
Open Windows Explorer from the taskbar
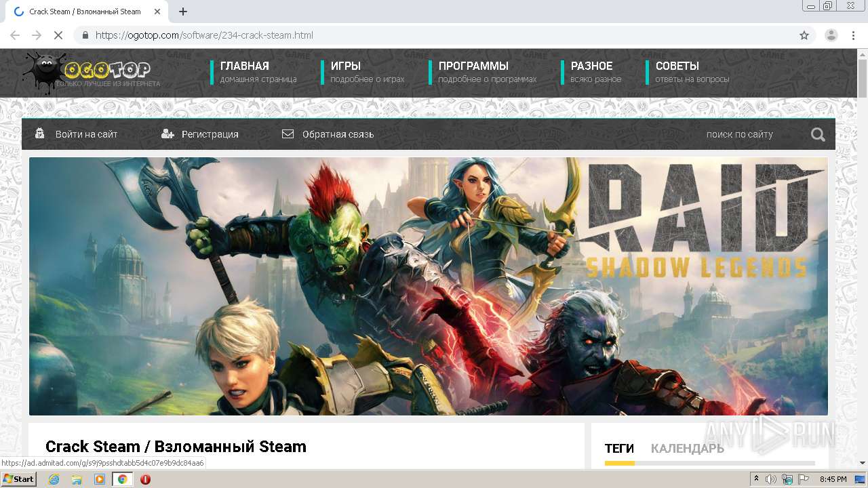[x=77, y=479]
